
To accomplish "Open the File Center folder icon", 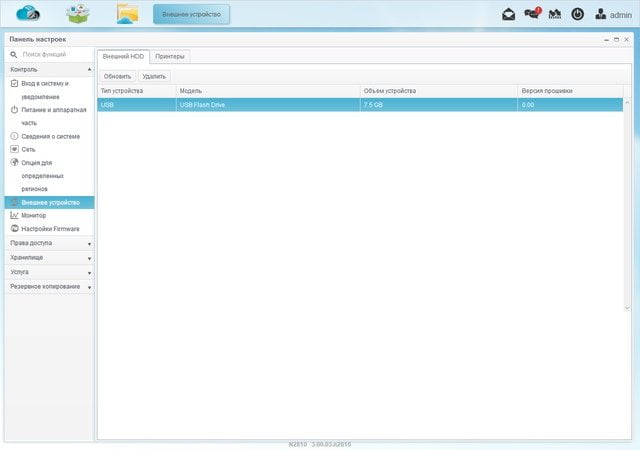I will 127,14.
